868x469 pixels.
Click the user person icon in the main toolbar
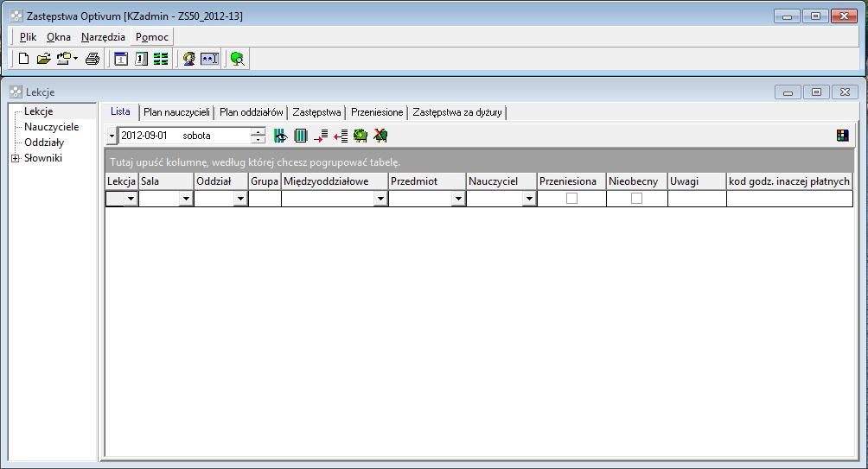point(189,59)
